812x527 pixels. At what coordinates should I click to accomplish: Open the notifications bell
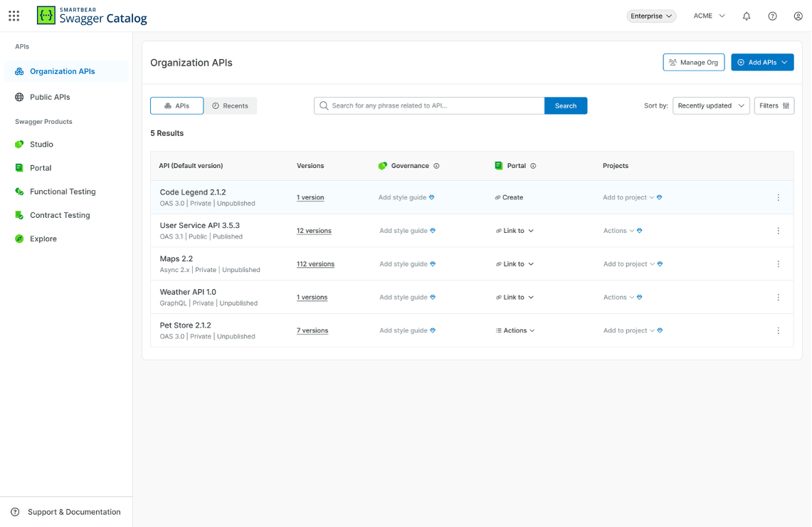point(747,16)
